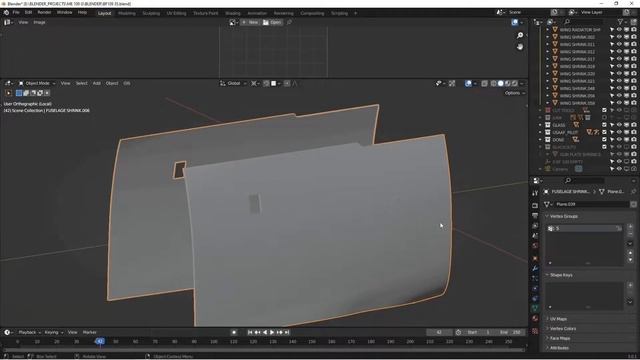640x360 pixels.
Task: Uncheck the DONE collection checkbox
Action: pos(604,140)
